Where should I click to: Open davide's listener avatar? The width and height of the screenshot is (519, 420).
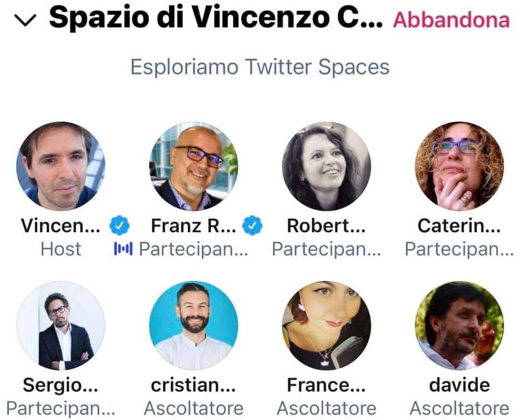[460, 326]
